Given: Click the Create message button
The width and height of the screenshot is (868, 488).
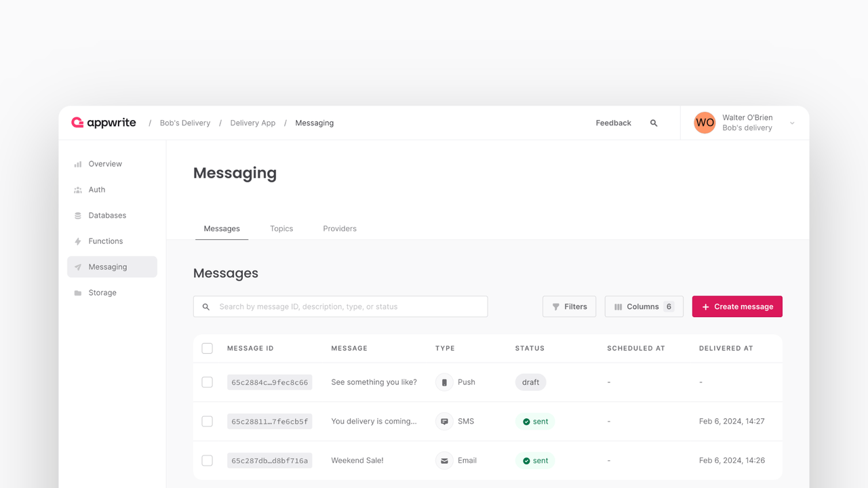Looking at the screenshot, I should (737, 306).
